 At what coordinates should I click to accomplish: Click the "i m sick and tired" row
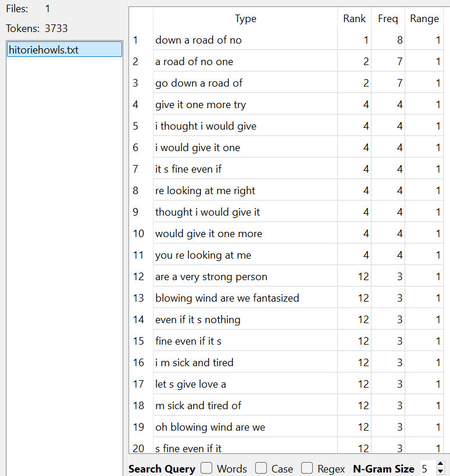point(194,363)
